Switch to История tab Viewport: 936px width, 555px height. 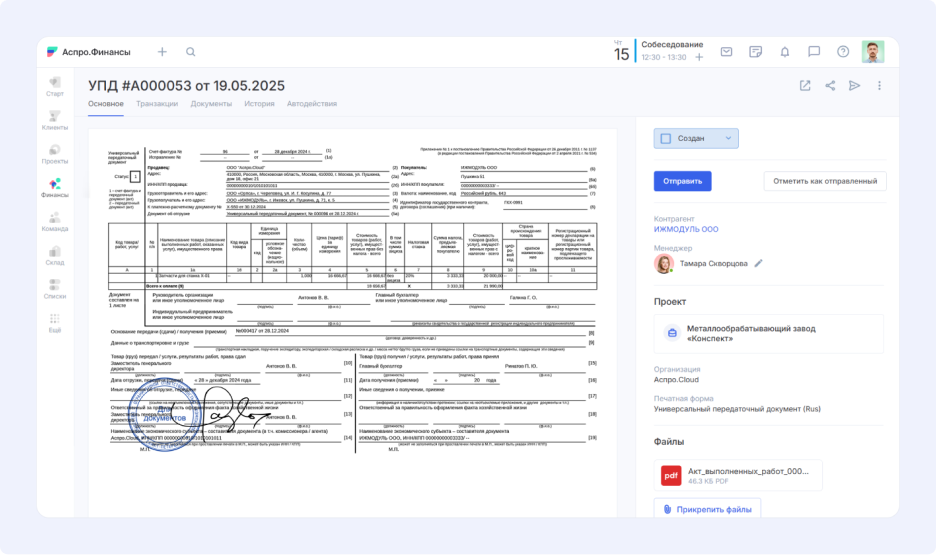(x=259, y=104)
